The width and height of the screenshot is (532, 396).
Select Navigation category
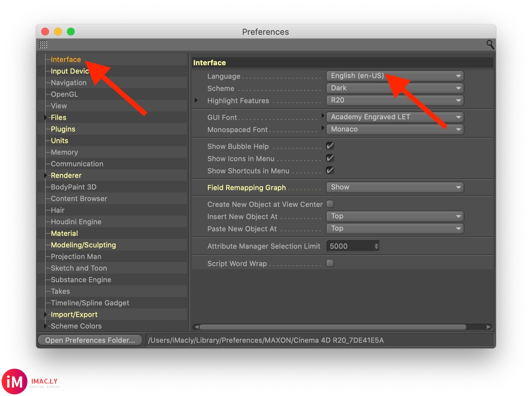tap(69, 83)
